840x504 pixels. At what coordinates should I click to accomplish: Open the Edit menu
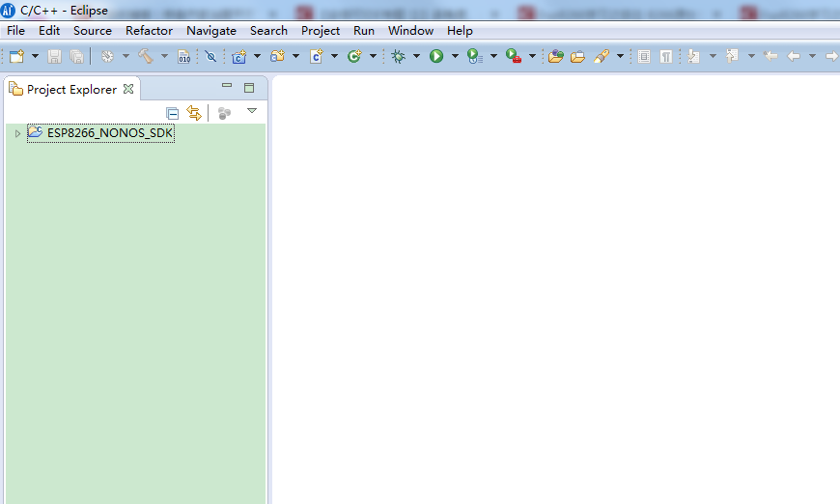[49, 31]
